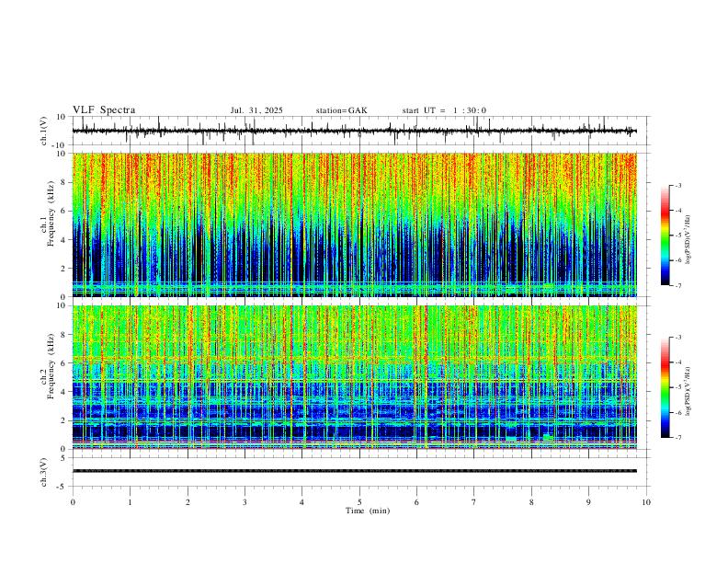Click time axis tick label "7"
Image resolution: width=728 pixels, height=563 pixels.
click(474, 502)
